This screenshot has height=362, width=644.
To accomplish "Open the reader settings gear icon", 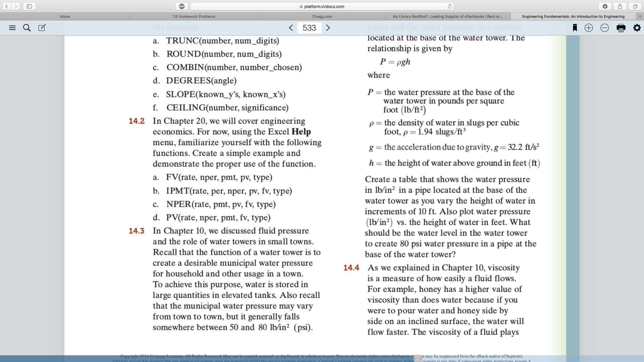I will point(637,28).
